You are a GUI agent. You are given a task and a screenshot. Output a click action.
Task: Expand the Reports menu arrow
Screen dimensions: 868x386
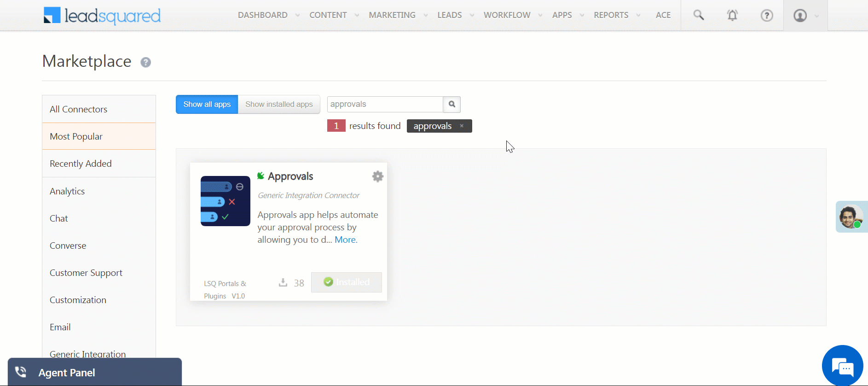pyautogui.click(x=638, y=15)
